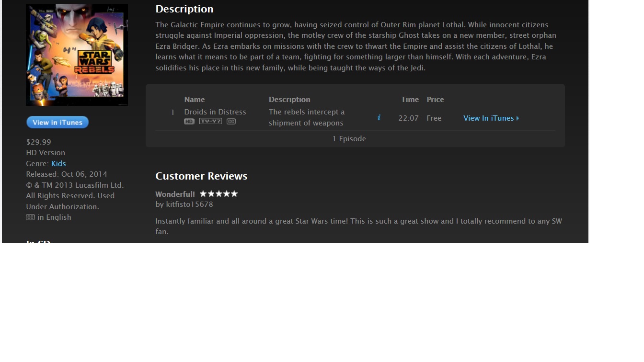The width and height of the screenshot is (644, 362).
Task: Click the Name column header
Action: tap(195, 100)
